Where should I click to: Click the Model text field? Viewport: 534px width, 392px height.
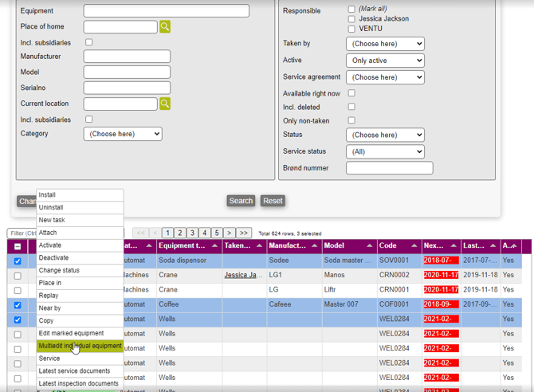click(127, 73)
